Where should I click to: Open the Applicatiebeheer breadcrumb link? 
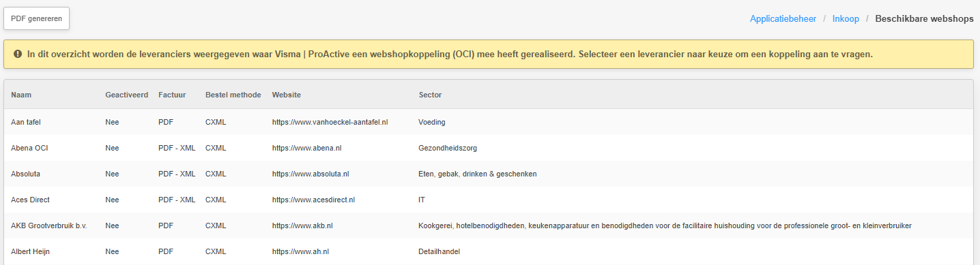click(783, 19)
